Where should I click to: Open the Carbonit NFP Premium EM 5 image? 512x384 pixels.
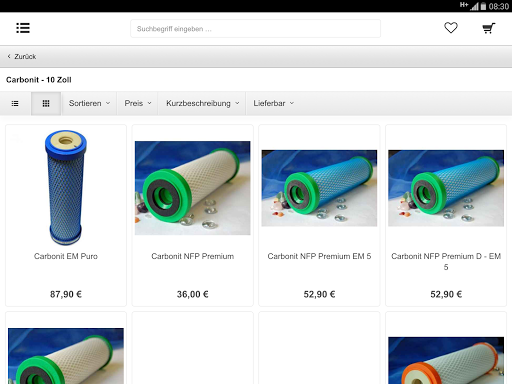tap(319, 188)
